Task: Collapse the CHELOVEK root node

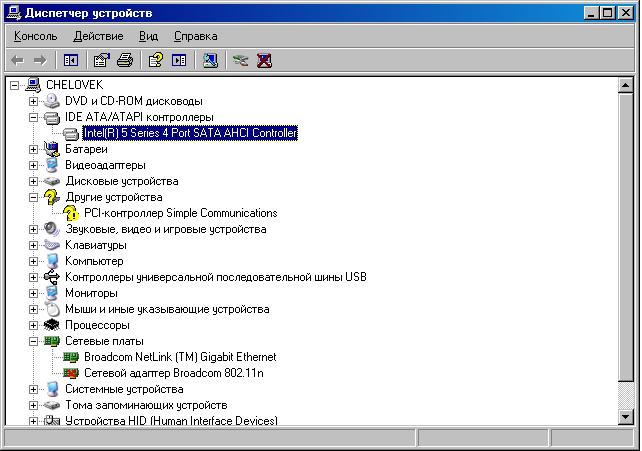Action: click(15, 85)
